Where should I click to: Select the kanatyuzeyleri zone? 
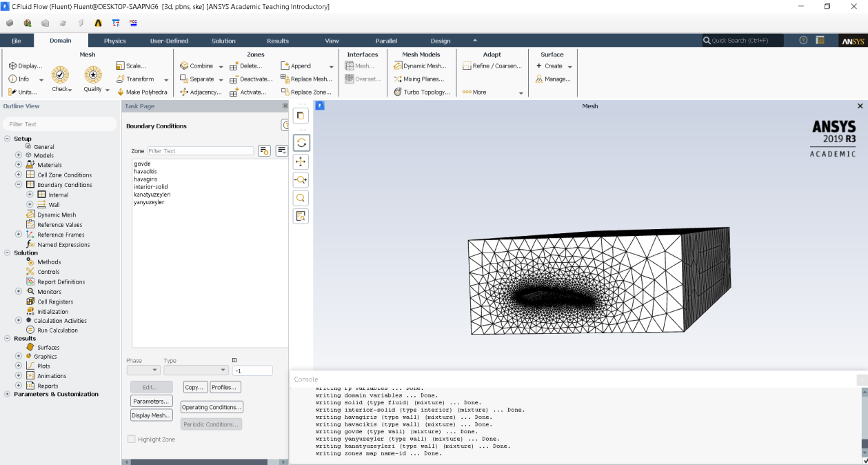[x=152, y=195]
